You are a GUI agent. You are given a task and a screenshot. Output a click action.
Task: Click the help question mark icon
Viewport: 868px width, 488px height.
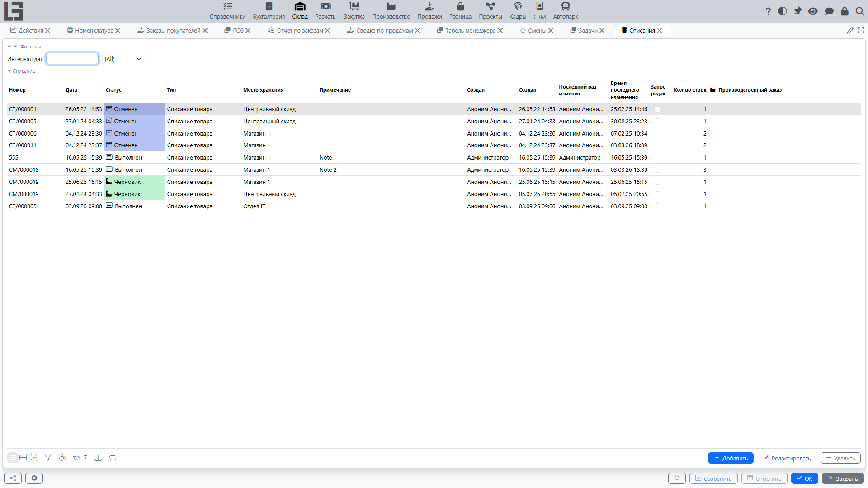click(x=768, y=11)
